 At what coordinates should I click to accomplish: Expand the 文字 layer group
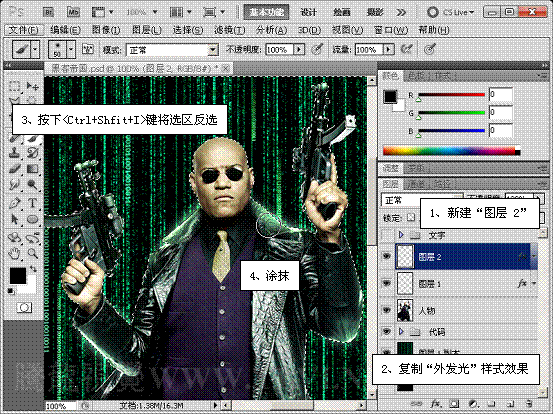click(401, 235)
